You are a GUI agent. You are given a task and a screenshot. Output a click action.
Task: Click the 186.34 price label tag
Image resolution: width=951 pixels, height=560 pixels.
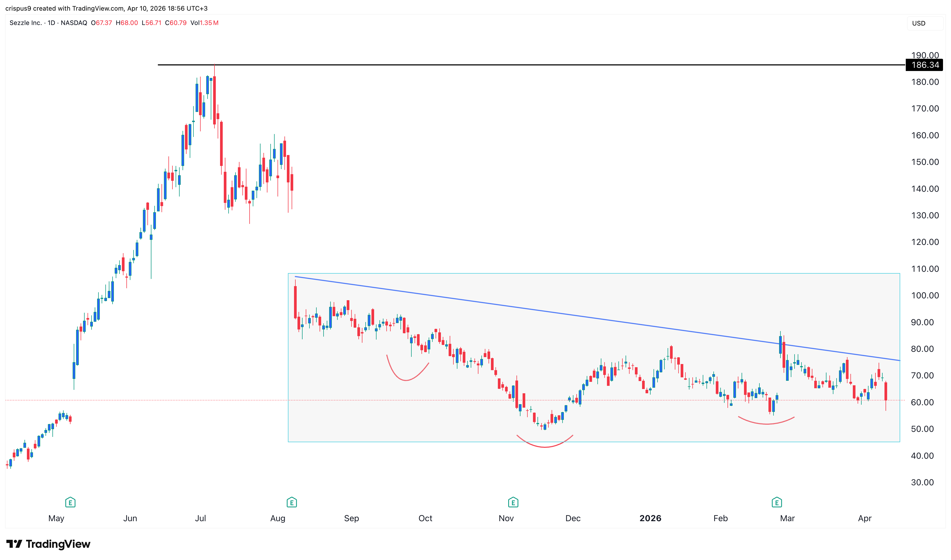click(x=924, y=65)
